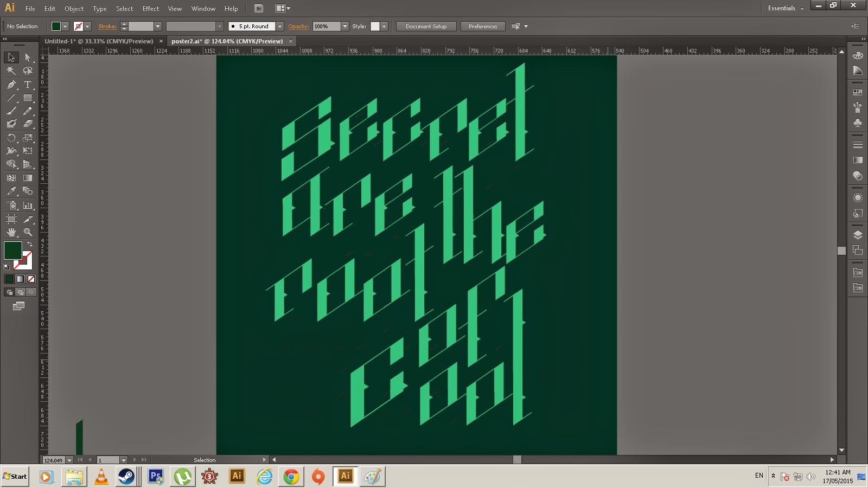Viewport: 868px width, 488px height.
Task: Set paint mode to None
Action: pos(31,279)
